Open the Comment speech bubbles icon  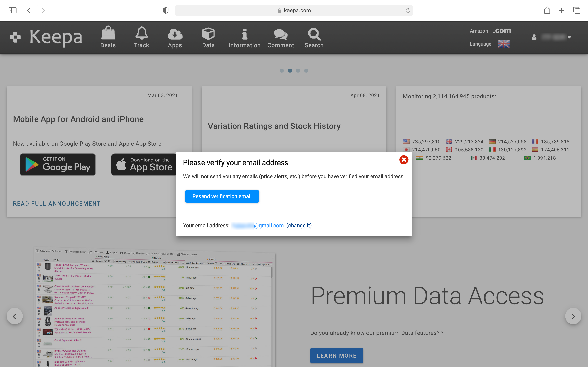point(281,34)
